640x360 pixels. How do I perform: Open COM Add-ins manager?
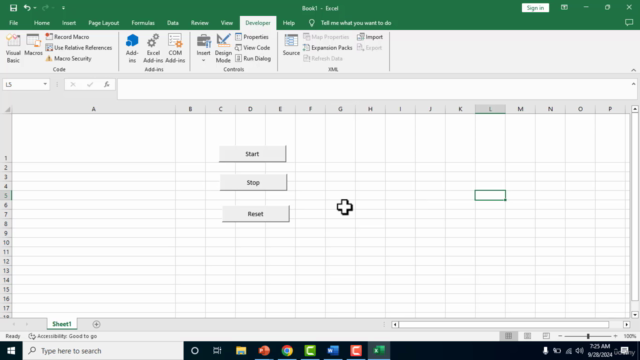pos(175,48)
